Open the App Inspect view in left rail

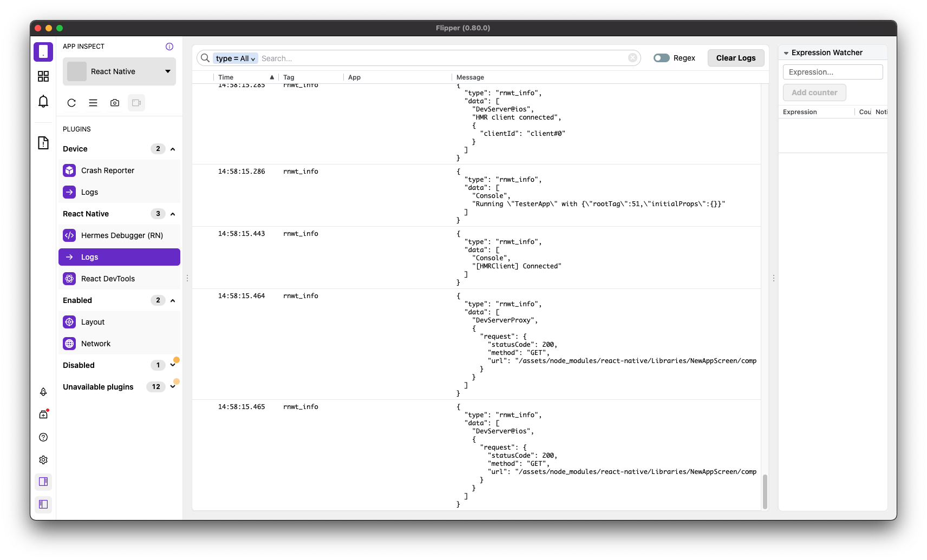(43, 52)
